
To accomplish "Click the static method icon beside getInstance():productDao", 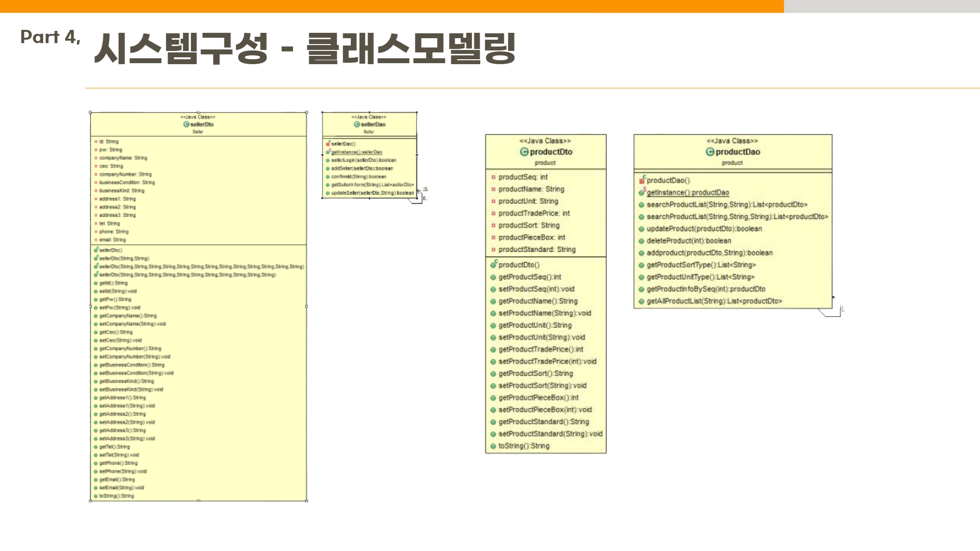I will (x=642, y=192).
